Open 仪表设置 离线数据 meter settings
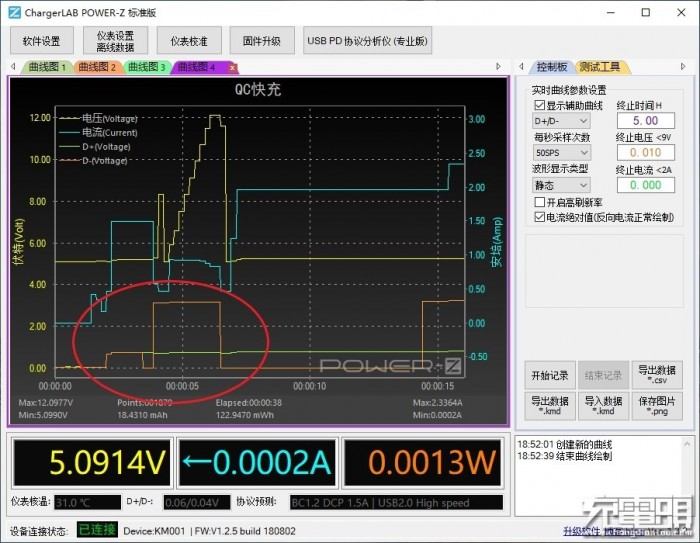 115,41
